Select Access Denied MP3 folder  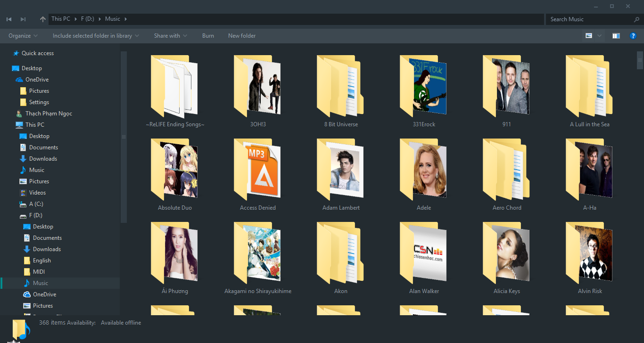258,175
